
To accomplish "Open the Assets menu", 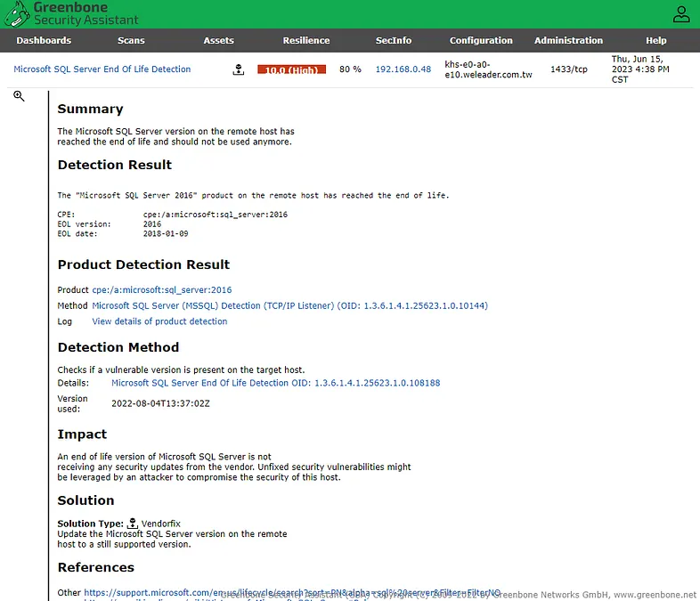I will 219,41.
